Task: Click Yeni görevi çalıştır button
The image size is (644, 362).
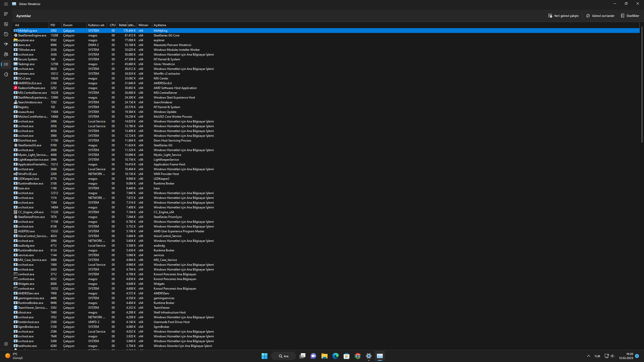Action: [x=563, y=16]
